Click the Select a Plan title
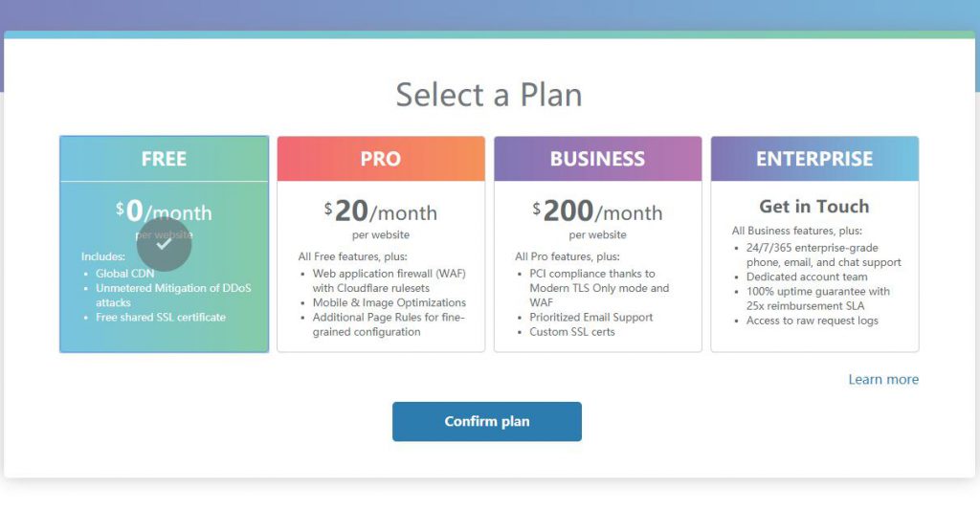 (x=489, y=95)
